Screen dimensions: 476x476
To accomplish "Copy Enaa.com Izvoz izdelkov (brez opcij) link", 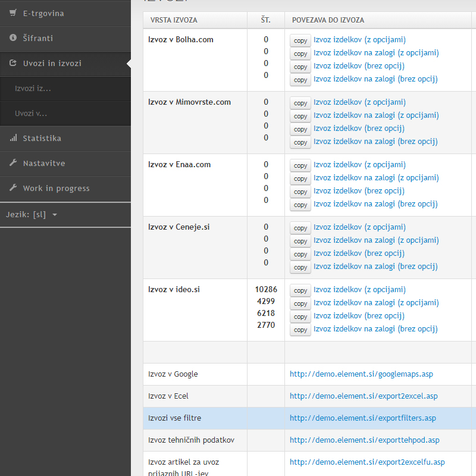I will [300, 192].
